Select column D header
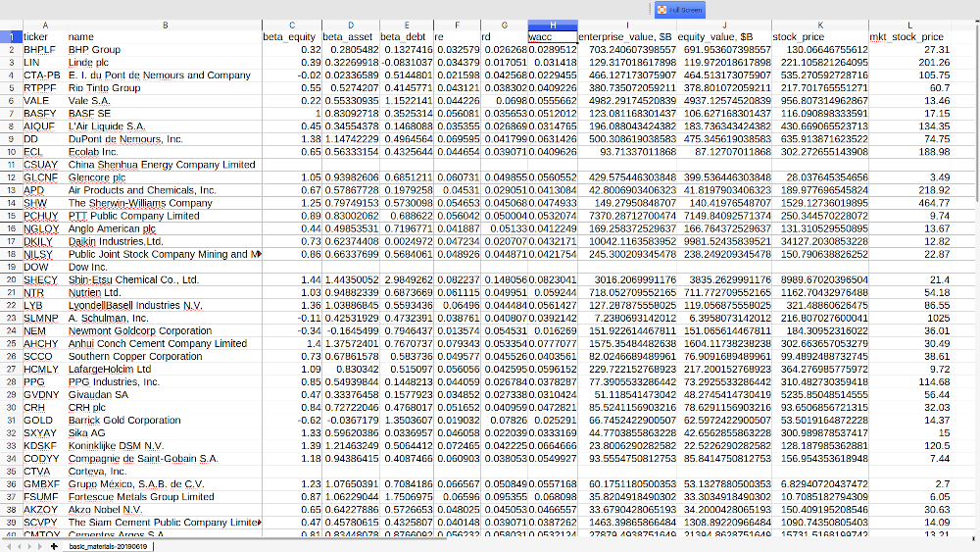This screenshot has height=552, width=980. (x=351, y=25)
